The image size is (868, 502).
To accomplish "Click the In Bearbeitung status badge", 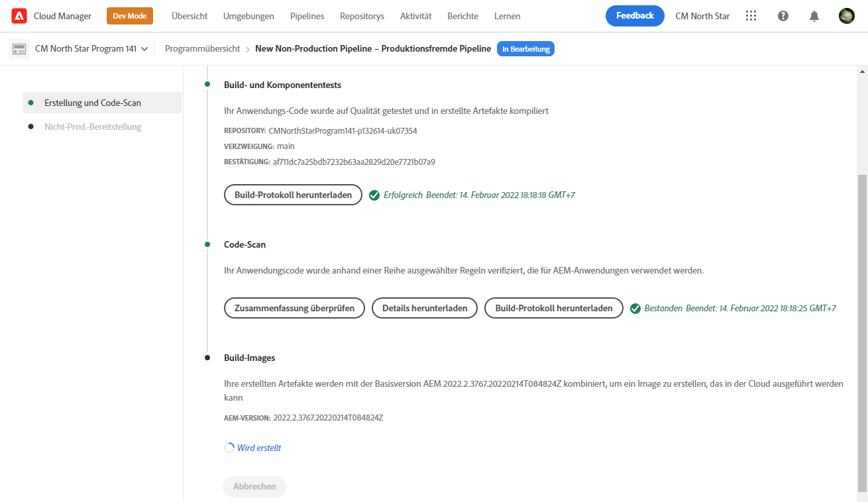I will click(x=525, y=49).
